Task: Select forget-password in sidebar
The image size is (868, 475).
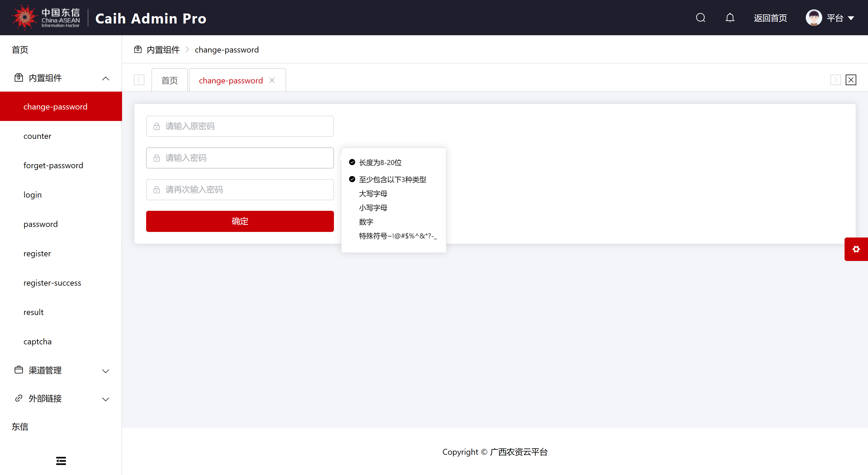Action: (x=53, y=166)
